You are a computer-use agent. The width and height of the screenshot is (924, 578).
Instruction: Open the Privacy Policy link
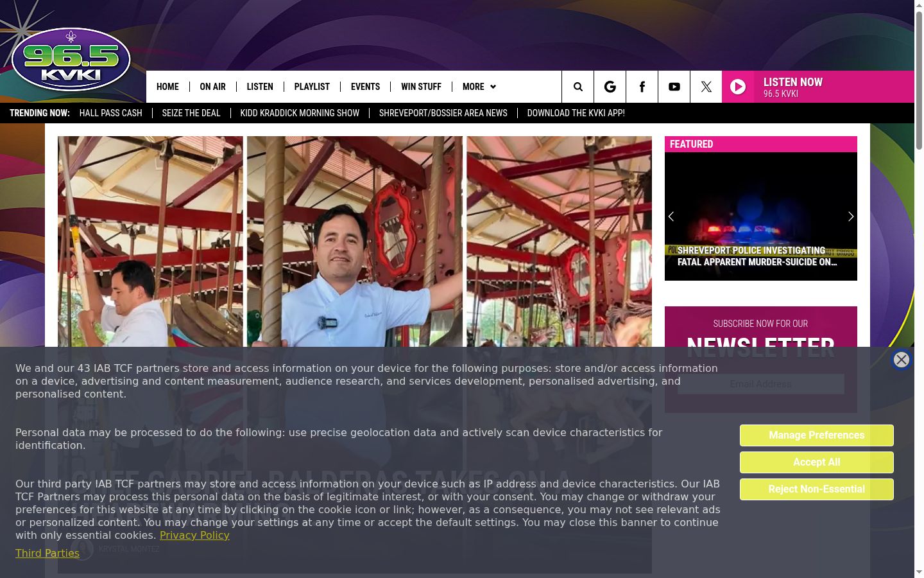coord(194,535)
